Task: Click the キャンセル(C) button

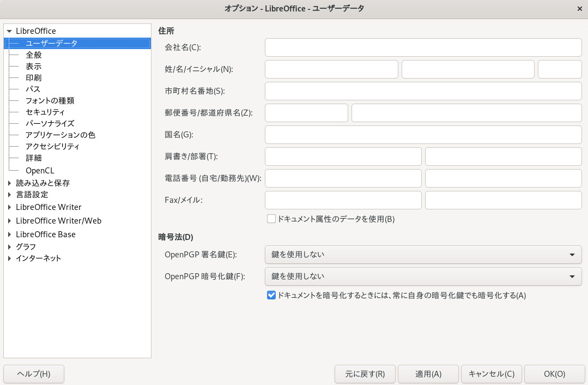Action: coord(491,374)
